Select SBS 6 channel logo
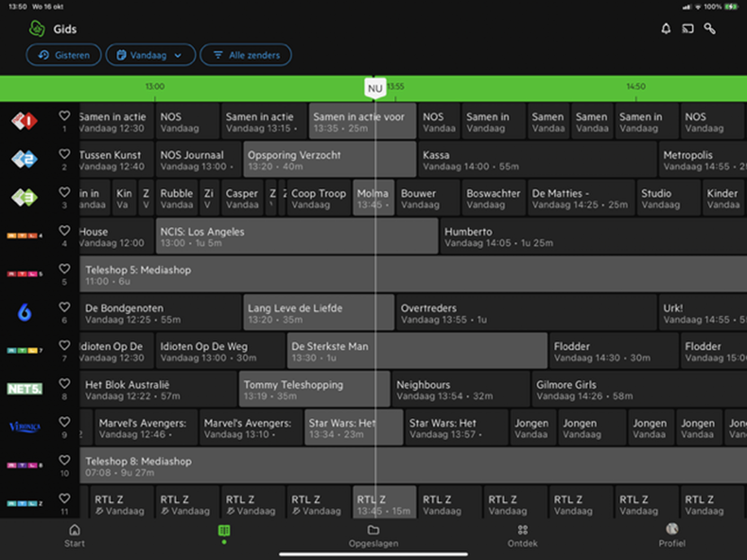Viewport: 747px width, 560px height. coord(24,313)
